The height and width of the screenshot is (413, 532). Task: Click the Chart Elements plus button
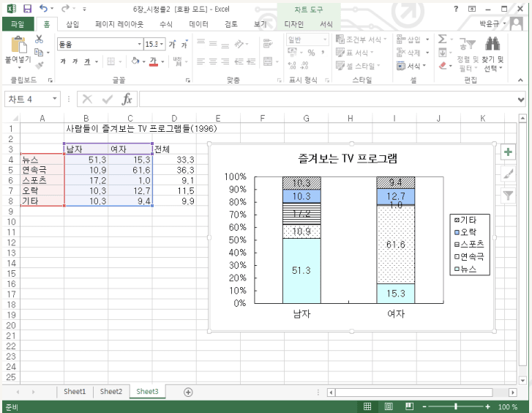(x=508, y=152)
